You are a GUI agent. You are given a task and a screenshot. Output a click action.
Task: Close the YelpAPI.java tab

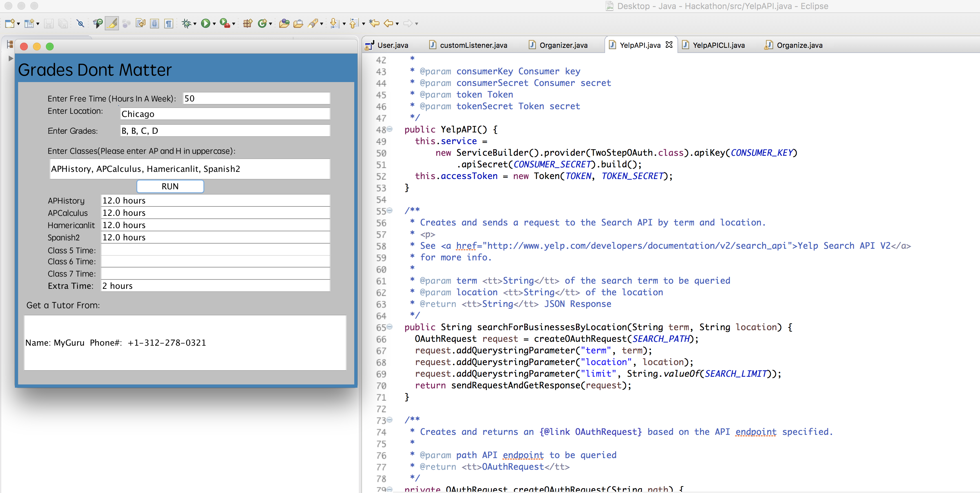[x=669, y=45]
